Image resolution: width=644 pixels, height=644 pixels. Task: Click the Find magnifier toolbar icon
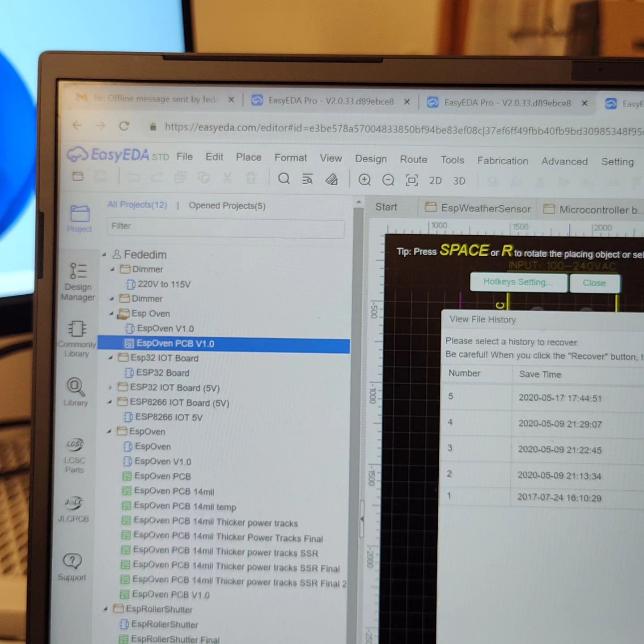point(284,179)
